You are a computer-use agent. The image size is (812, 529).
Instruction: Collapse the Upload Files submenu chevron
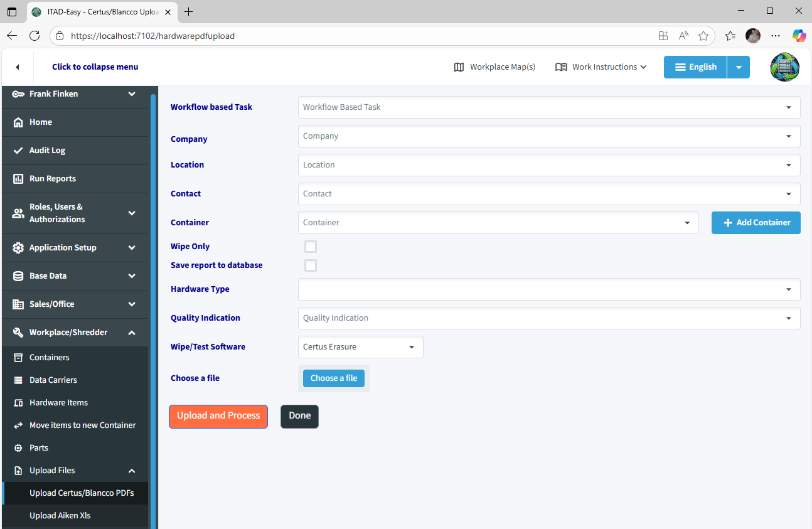(x=132, y=471)
